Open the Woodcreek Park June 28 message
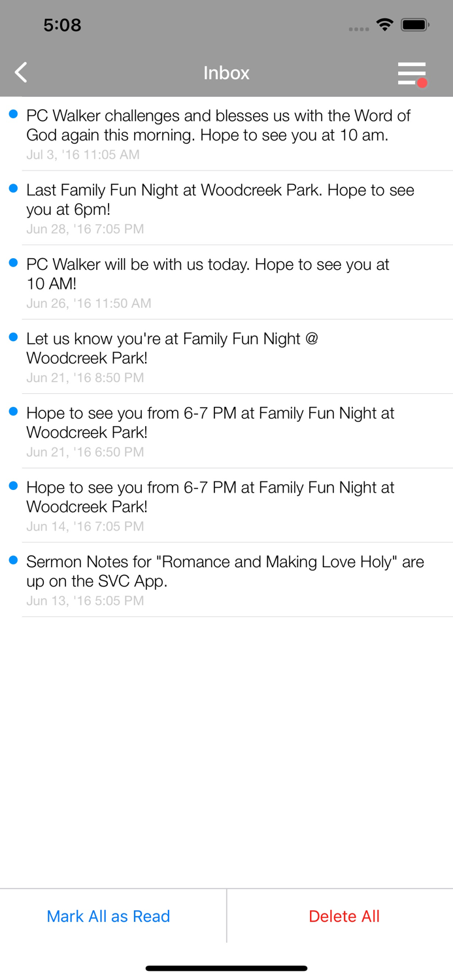This screenshot has width=453, height=980. [226, 208]
